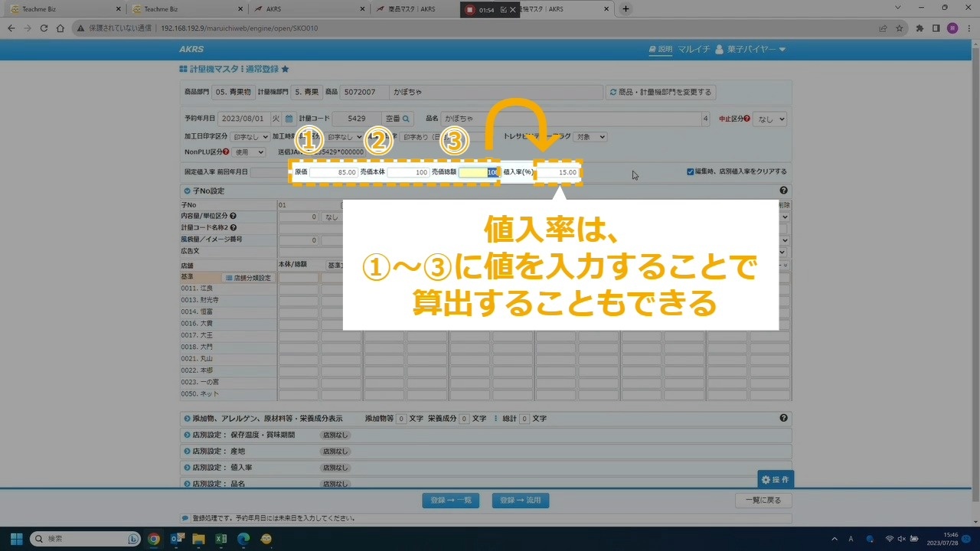
Task: Click the 一覧に戻る button
Action: (763, 500)
